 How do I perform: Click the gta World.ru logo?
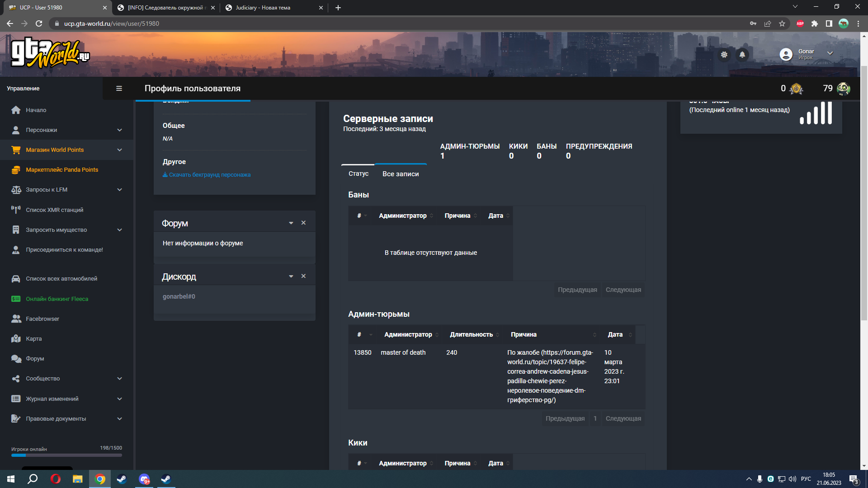coord(50,53)
